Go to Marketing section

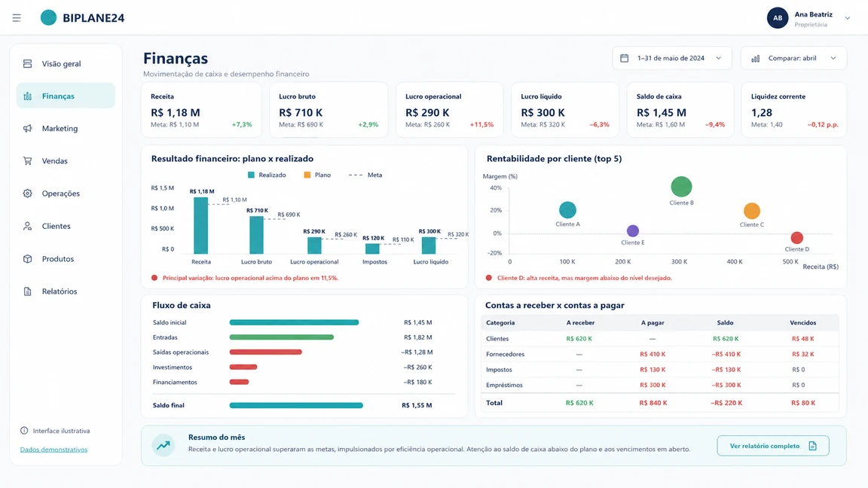pos(66,128)
